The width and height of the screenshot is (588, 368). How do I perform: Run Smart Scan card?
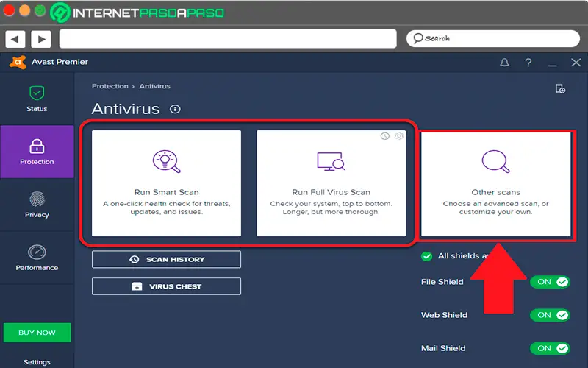(x=167, y=183)
